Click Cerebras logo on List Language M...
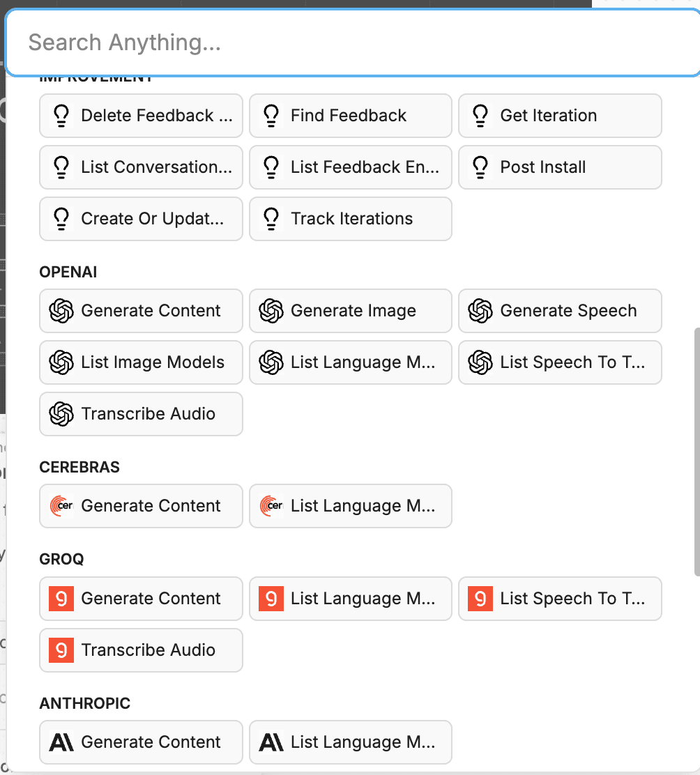The width and height of the screenshot is (700, 775). click(271, 506)
